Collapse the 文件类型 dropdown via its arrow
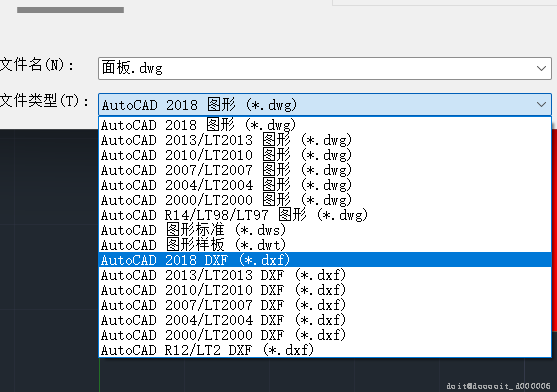 click(x=541, y=104)
